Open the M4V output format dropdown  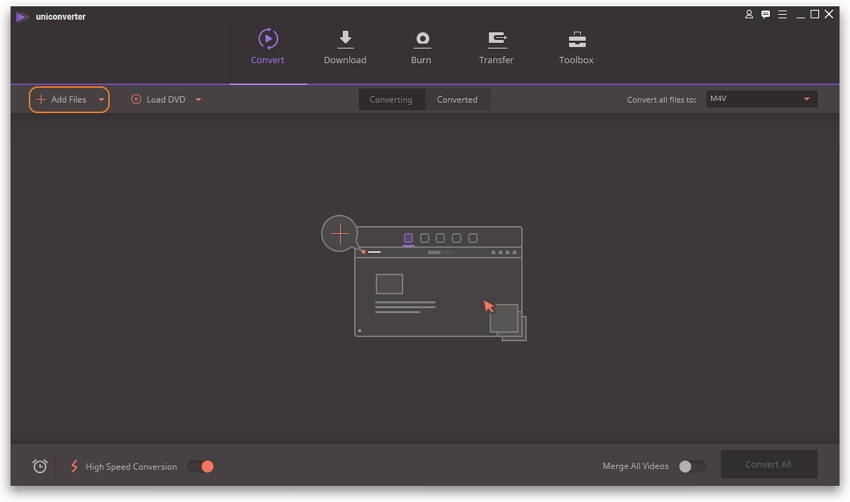coord(761,99)
